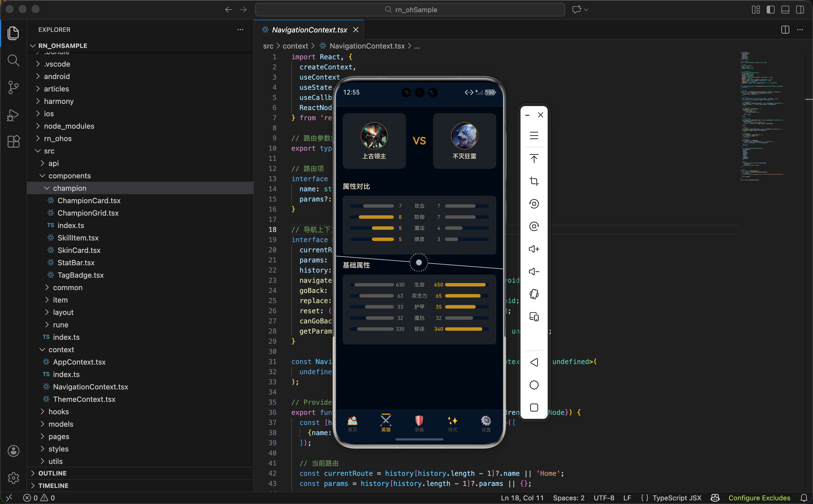Toggle the bottom Panel layout button

click(x=785, y=10)
